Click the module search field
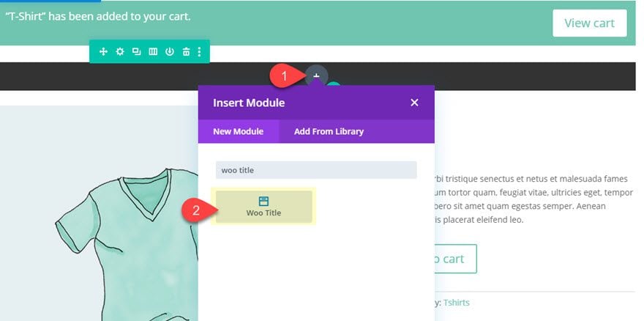The image size is (644, 321). click(x=316, y=170)
